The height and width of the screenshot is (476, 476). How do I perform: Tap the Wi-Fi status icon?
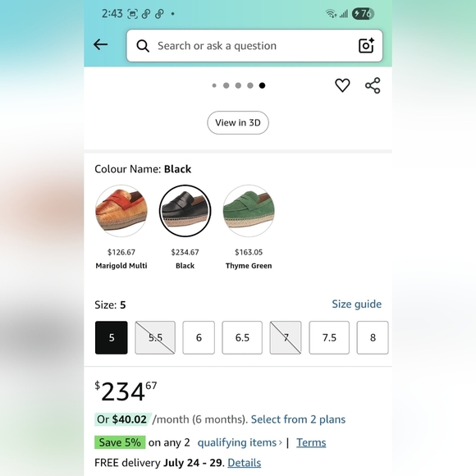tap(331, 14)
